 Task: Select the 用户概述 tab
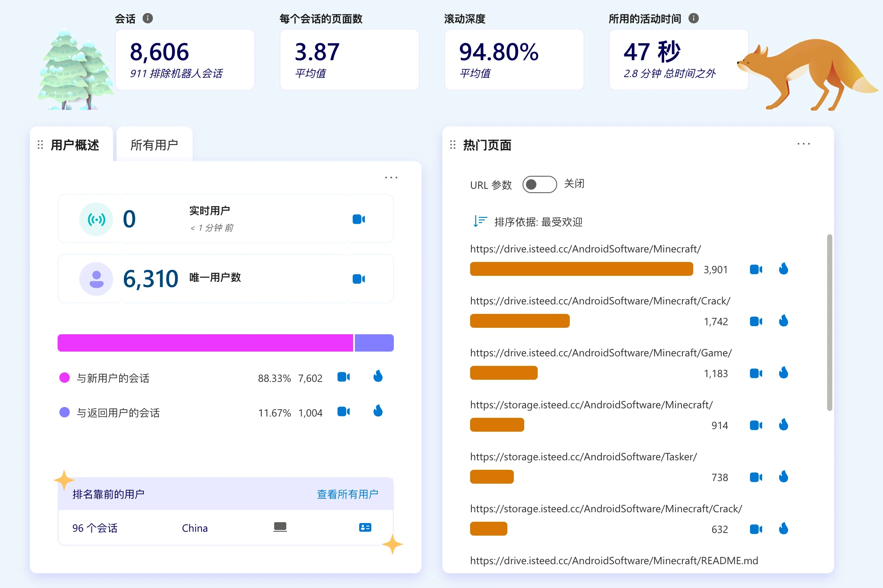pyautogui.click(x=75, y=145)
